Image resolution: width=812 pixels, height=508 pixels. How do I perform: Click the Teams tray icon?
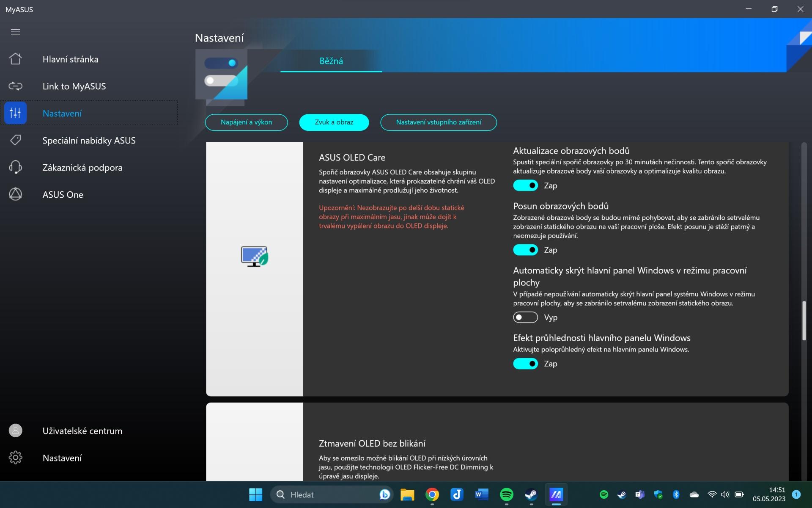(x=640, y=494)
